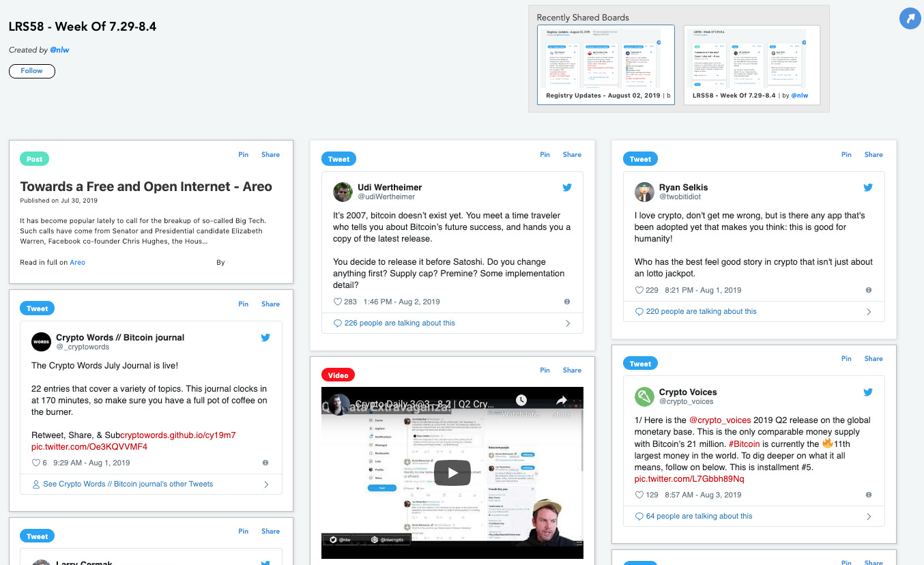This screenshot has width=924, height=565.
Task: Expand chevron on 220 people talking row
Action: [x=869, y=312]
